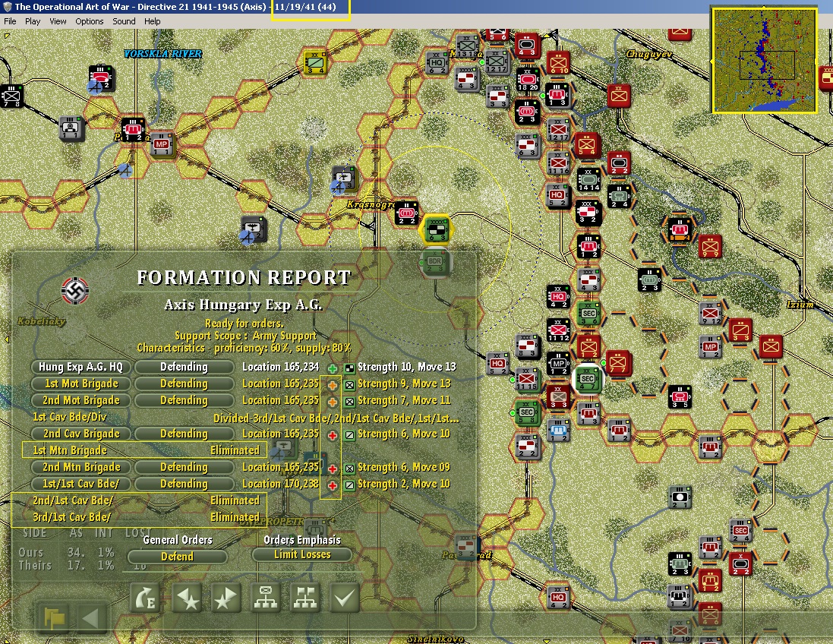The height and width of the screenshot is (644, 833).
Task: Open the Options menu
Action: [90, 21]
